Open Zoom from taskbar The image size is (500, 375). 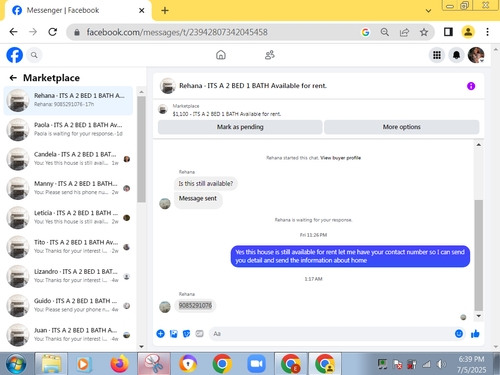tap(256, 364)
